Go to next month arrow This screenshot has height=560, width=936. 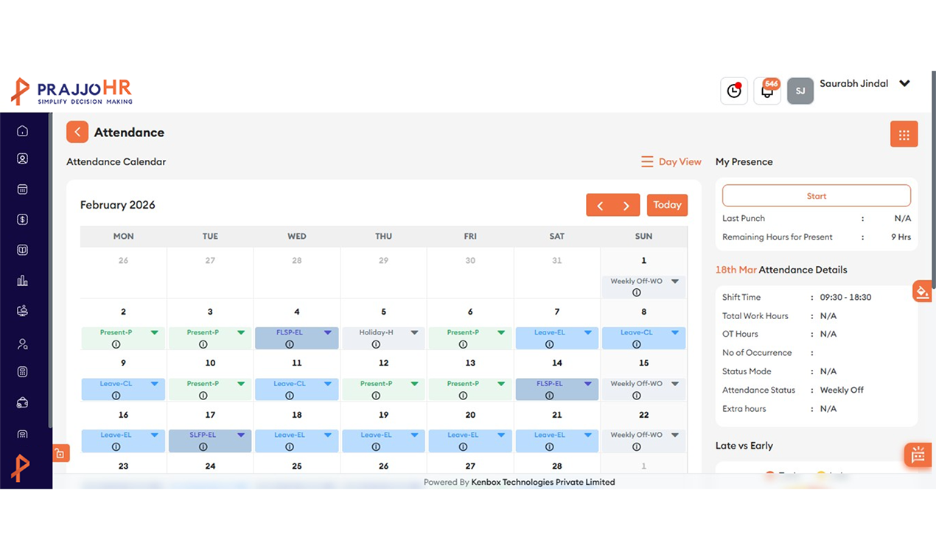pyautogui.click(x=626, y=206)
